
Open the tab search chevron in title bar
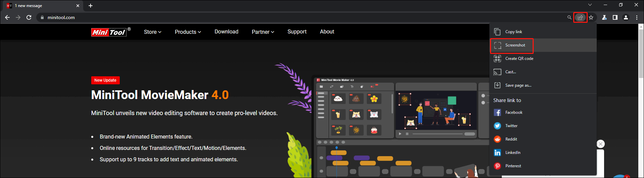pyautogui.click(x=590, y=5)
